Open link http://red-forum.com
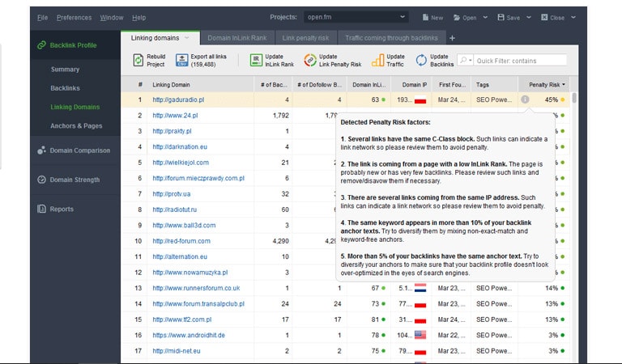 point(181,241)
